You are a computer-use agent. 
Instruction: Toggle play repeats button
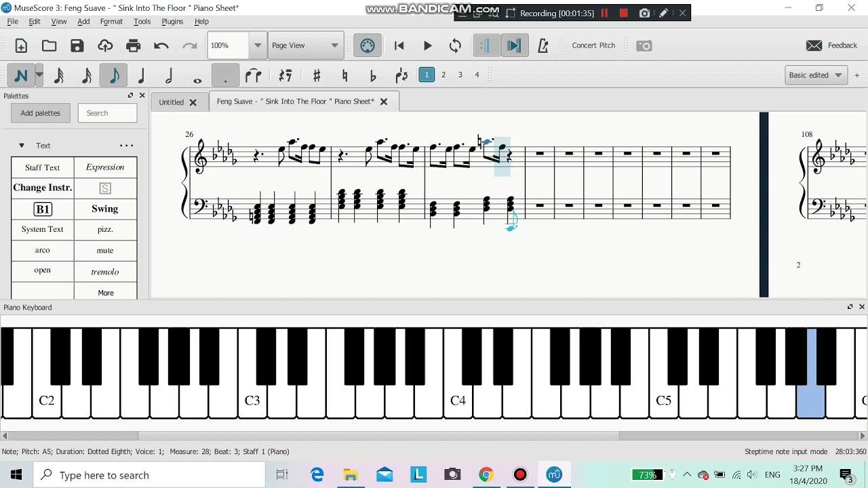point(486,46)
